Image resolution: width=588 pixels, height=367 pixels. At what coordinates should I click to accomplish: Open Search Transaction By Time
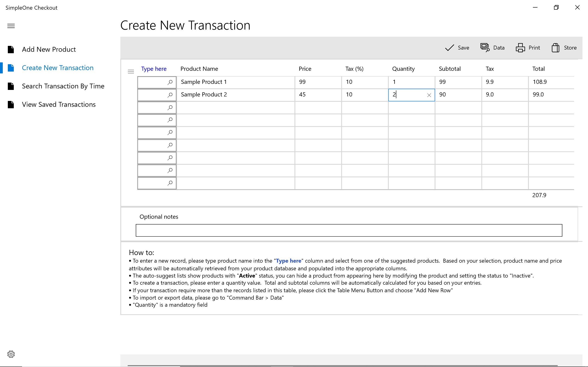(x=63, y=86)
